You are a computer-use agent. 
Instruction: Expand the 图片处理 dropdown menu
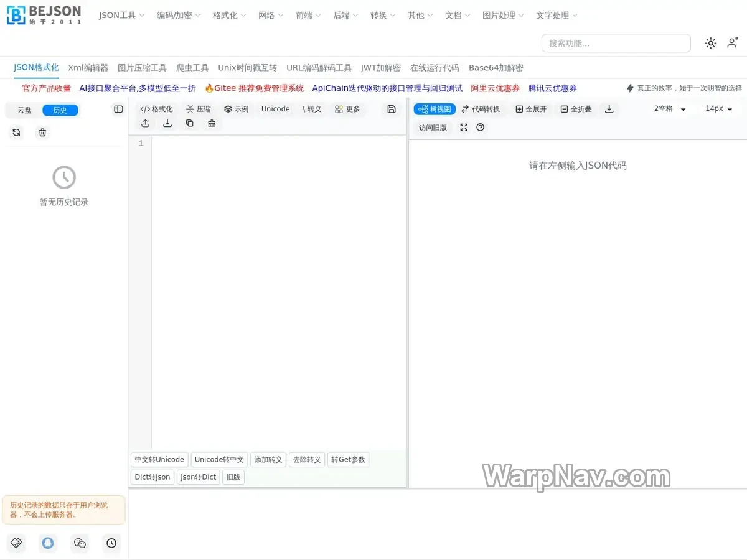point(503,16)
